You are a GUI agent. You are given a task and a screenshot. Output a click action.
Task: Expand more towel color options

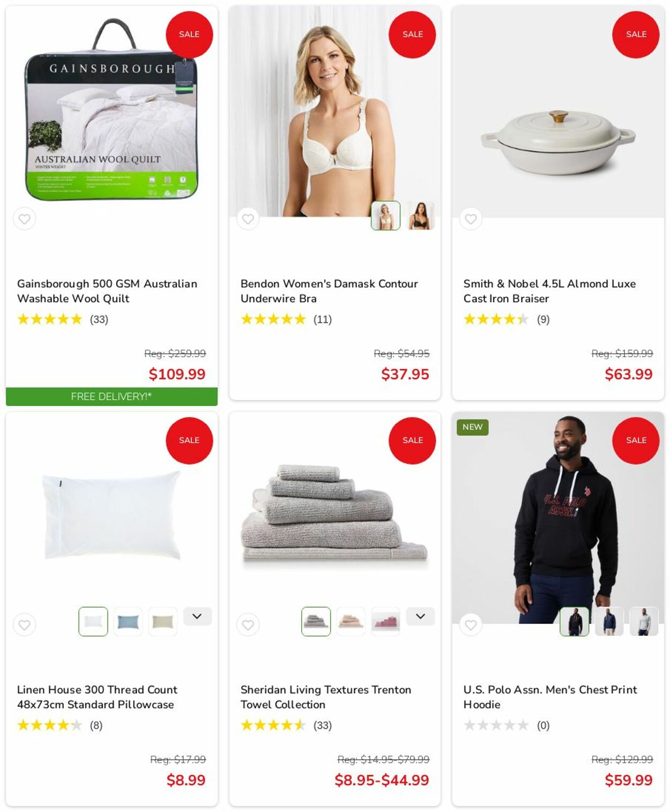click(420, 616)
